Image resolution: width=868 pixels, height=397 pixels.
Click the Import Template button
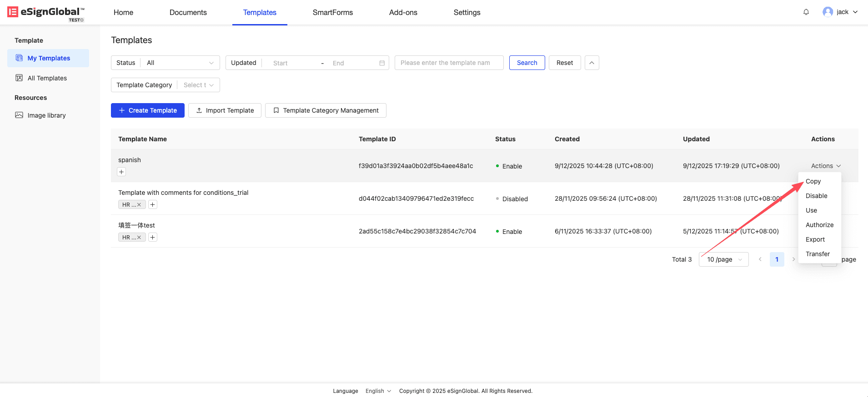click(x=225, y=110)
